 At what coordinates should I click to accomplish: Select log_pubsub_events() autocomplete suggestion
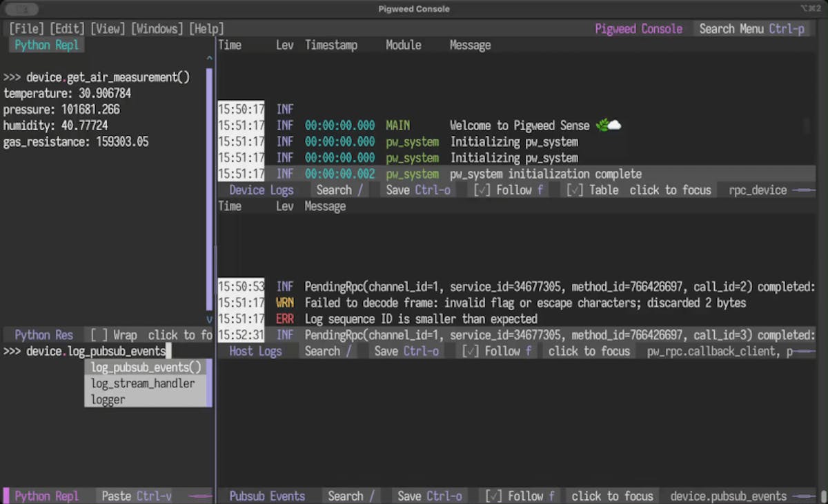(x=146, y=367)
